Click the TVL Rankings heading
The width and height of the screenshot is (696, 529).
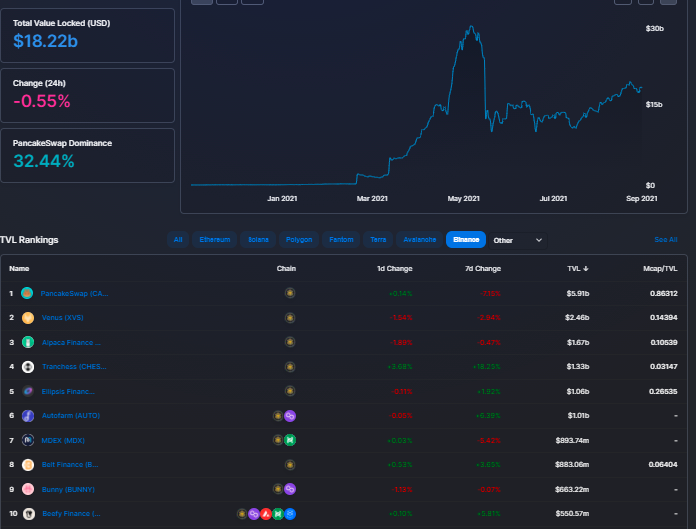tap(29, 240)
